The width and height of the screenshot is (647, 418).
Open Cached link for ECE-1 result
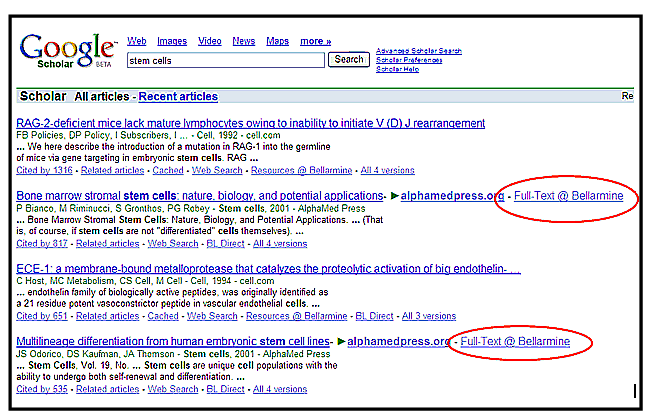click(x=163, y=316)
